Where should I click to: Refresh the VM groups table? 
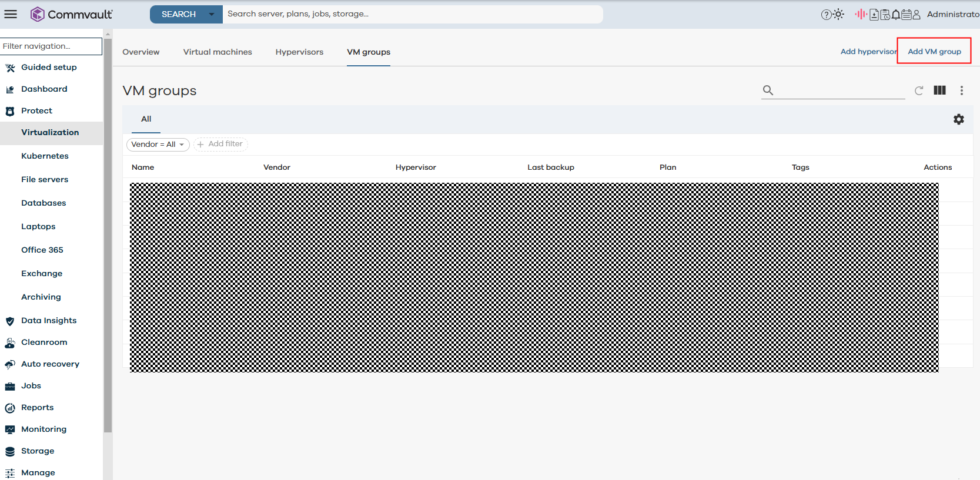919,90
